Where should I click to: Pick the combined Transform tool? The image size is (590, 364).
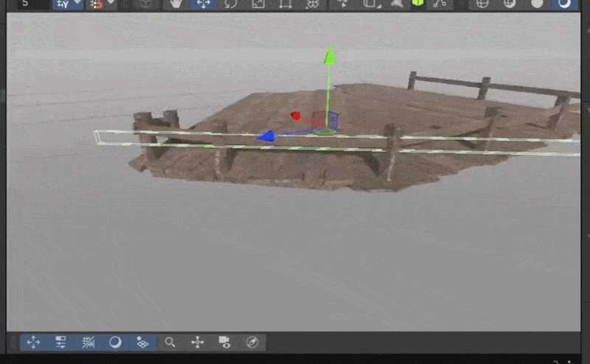[x=313, y=4]
